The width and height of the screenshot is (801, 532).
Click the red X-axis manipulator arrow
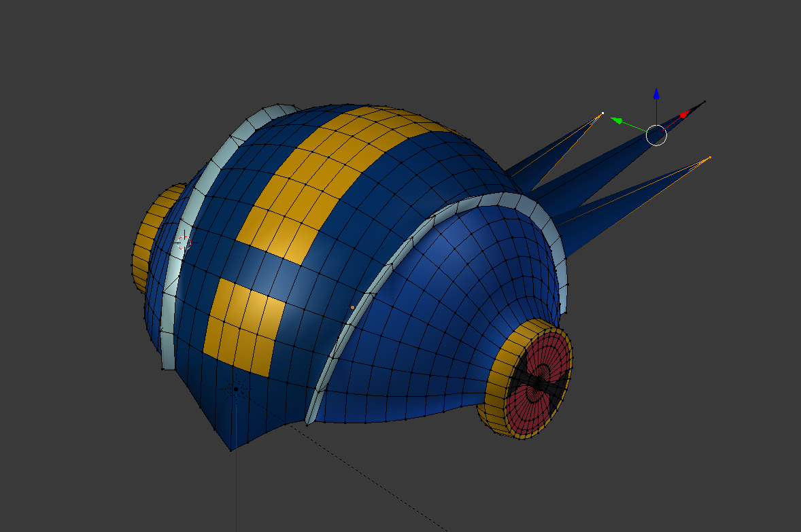coord(685,115)
